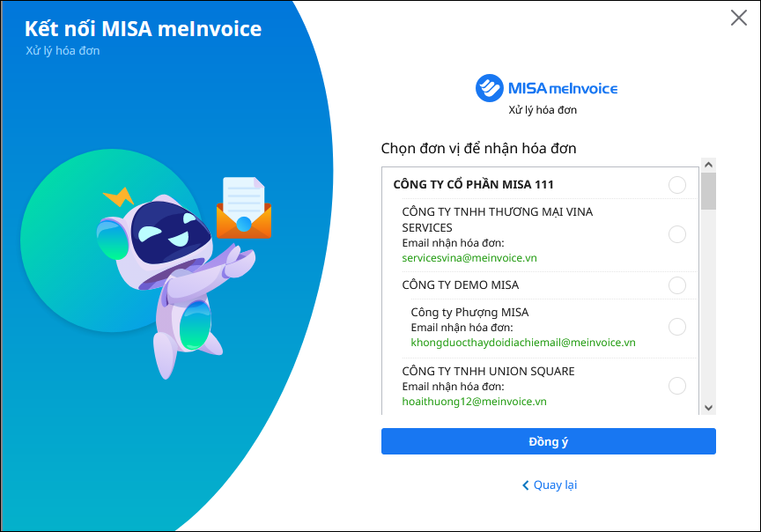Click the envelope invoice icon
Viewport: 761px width, 532px height.
pyautogui.click(x=243, y=210)
